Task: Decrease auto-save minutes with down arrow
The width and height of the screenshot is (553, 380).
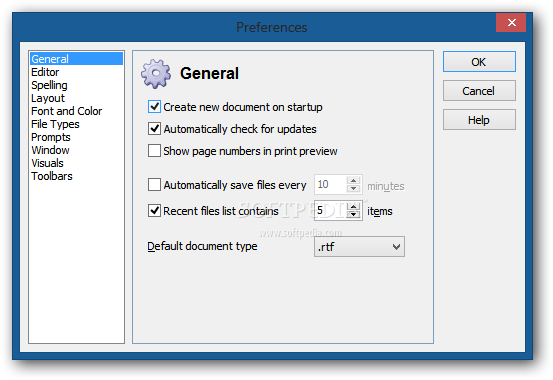Action: pyautogui.click(x=353, y=188)
